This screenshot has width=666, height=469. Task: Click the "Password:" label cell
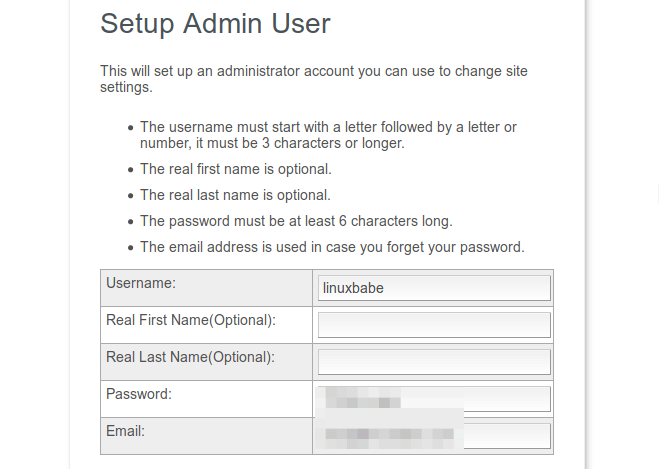pos(139,394)
